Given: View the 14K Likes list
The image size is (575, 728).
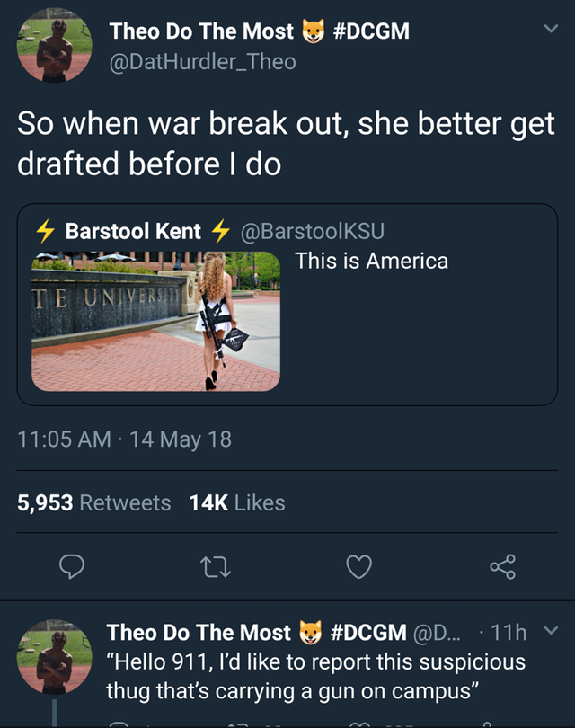Looking at the screenshot, I should click(237, 502).
